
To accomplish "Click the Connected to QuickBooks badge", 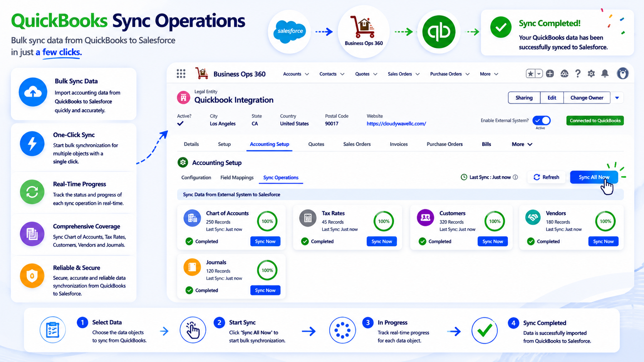I will 595,120.
